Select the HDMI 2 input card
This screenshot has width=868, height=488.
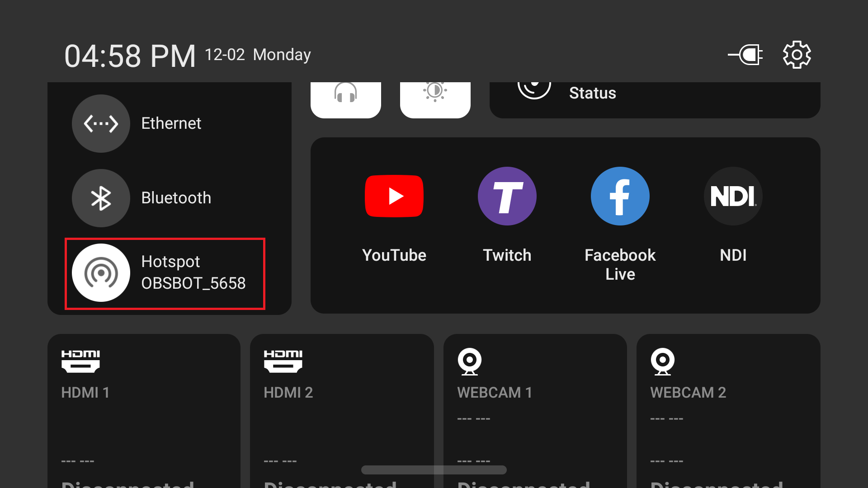point(342,411)
